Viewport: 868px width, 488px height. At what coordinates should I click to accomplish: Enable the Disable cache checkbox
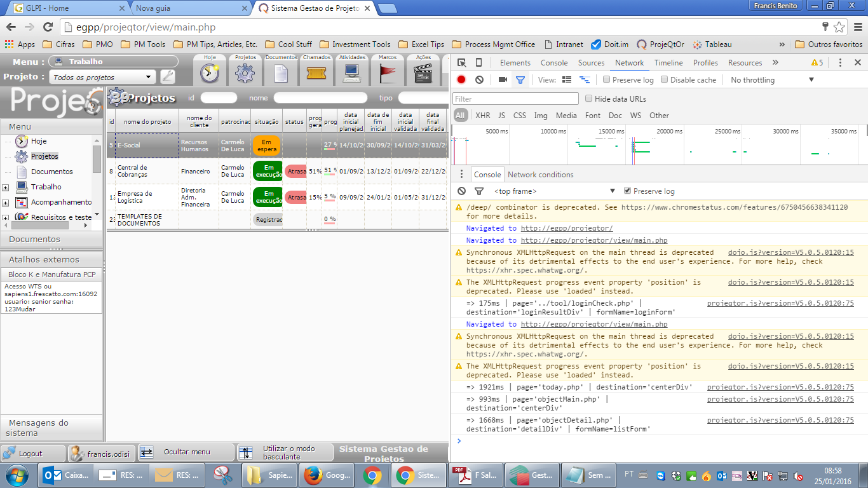pyautogui.click(x=665, y=80)
